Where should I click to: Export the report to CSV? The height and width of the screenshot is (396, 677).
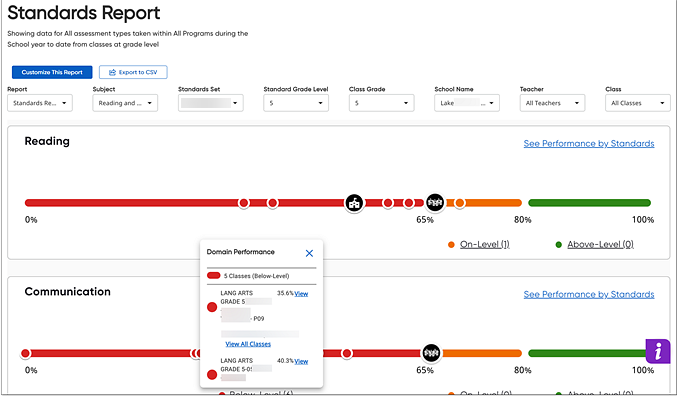133,72
